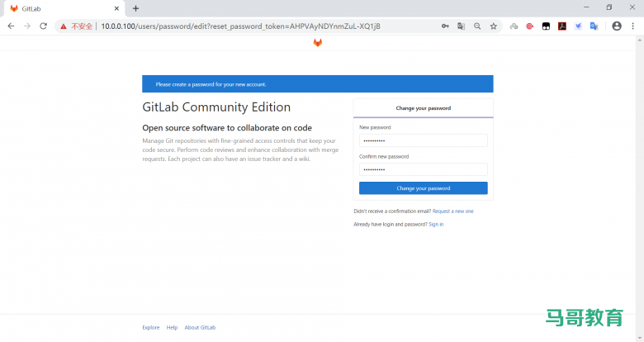Image resolution: width=644 pixels, height=342 pixels.
Task: Select the GitLab browser tab
Action: (x=64, y=8)
